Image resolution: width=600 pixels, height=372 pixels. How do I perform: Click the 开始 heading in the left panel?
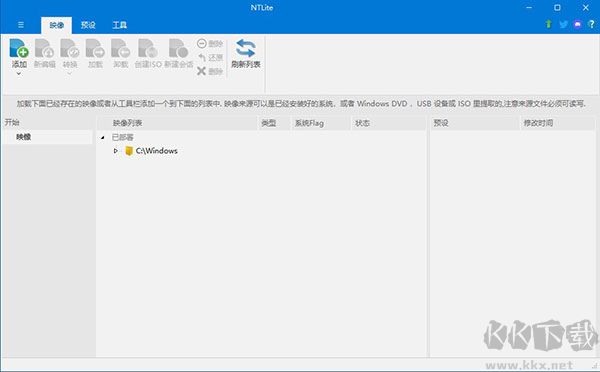[12, 122]
